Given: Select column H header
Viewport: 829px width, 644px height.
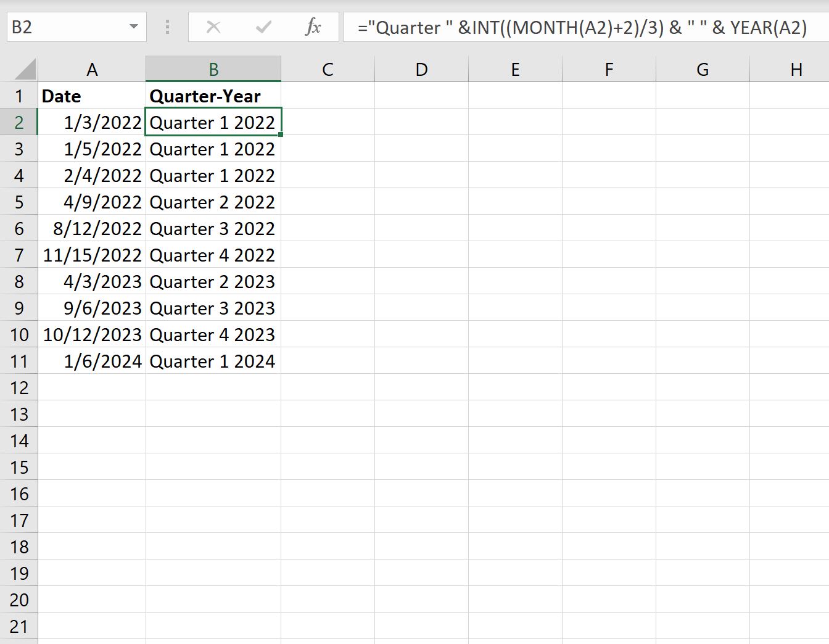Looking at the screenshot, I should [x=796, y=69].
